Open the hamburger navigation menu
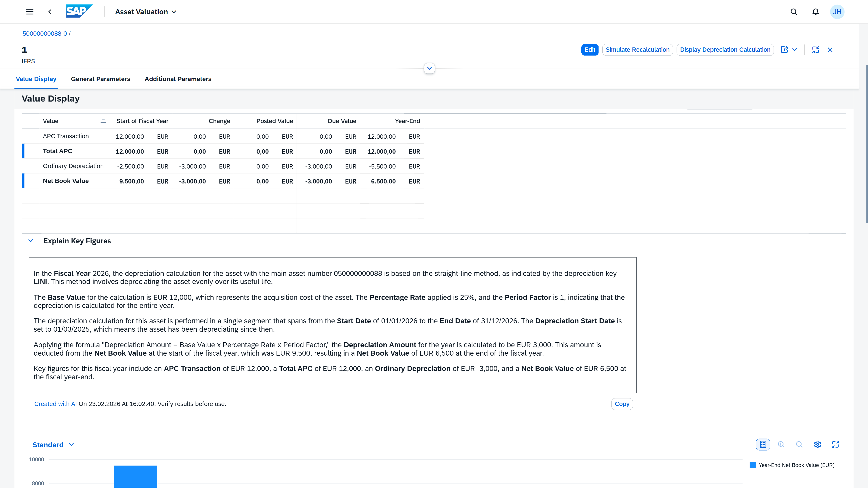Screen dimensions: 868x488 pos(30,12)
